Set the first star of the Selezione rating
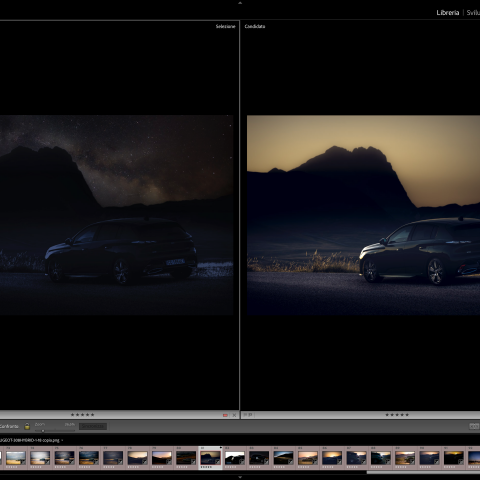 (72, 415)
